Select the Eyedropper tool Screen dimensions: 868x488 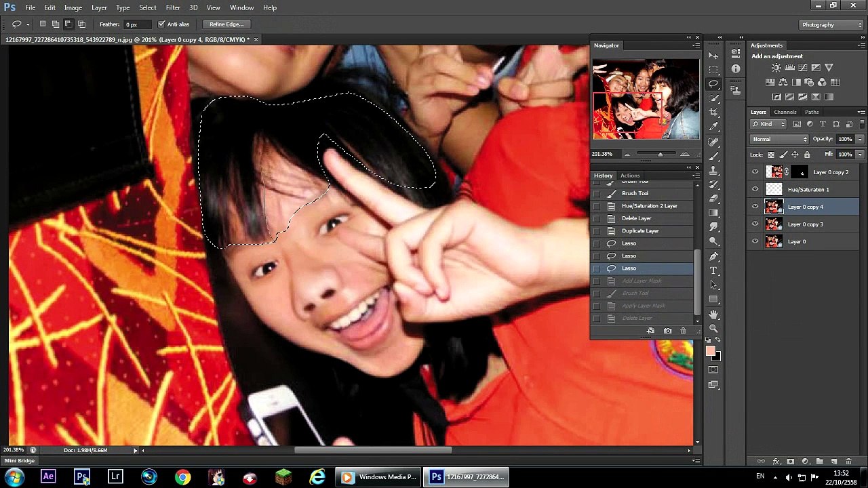(x=713, y=127)
